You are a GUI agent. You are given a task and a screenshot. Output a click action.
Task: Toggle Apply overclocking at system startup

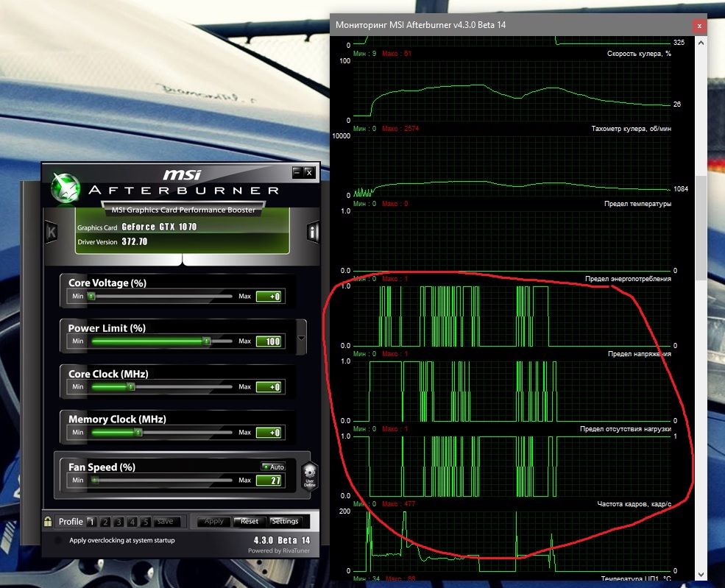point(58,540)
